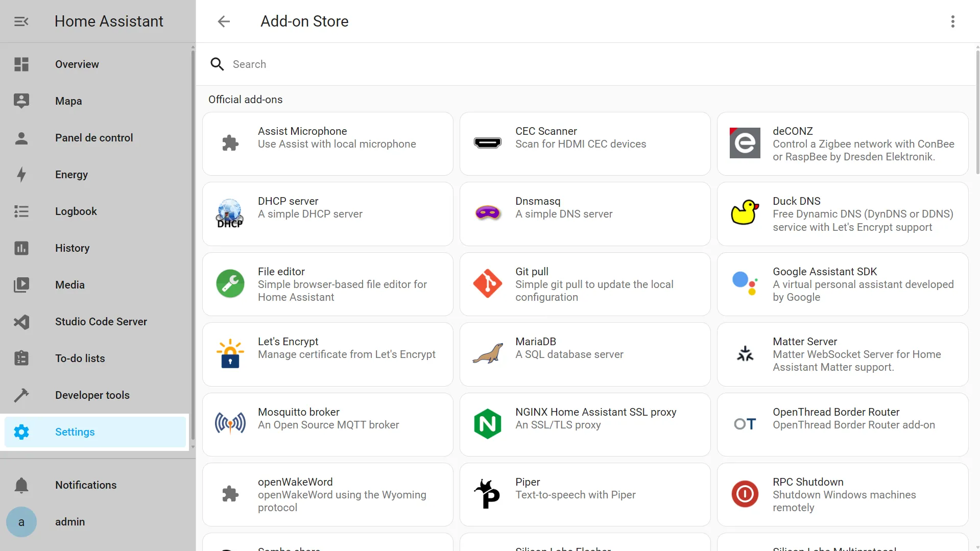Click the 'Home Assistant' sidebar title
This screenshot has width=980, height=551.
click(109, 21)
